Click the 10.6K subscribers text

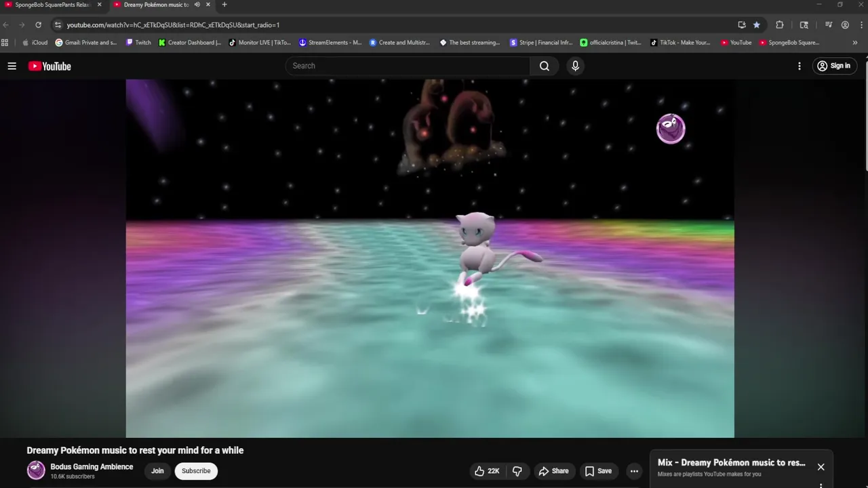click(x=73, y=476)
